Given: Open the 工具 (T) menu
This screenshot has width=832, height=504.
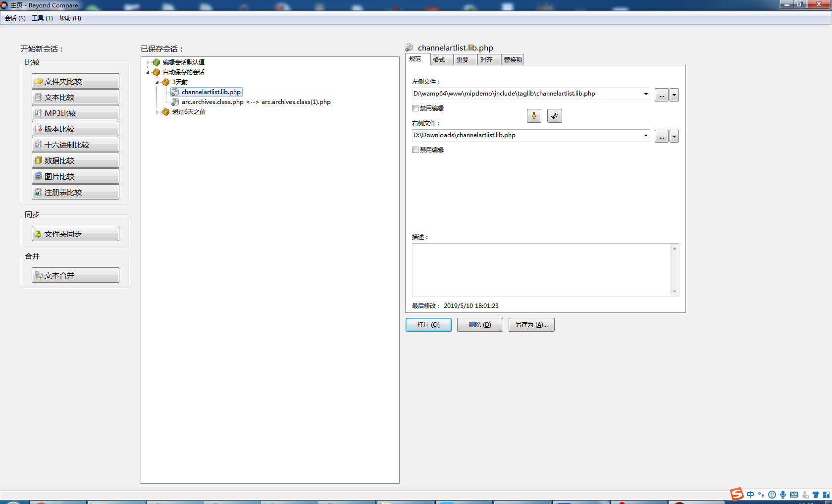Looking at the screenshot, I should point(42,18).
